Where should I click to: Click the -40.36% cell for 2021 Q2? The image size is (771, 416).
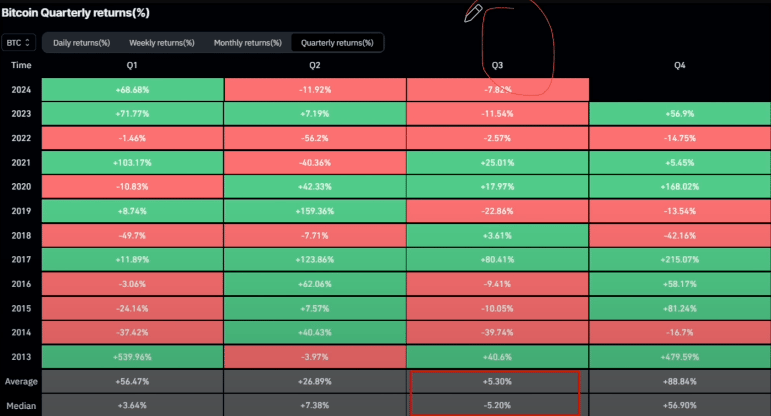point(315,162)
